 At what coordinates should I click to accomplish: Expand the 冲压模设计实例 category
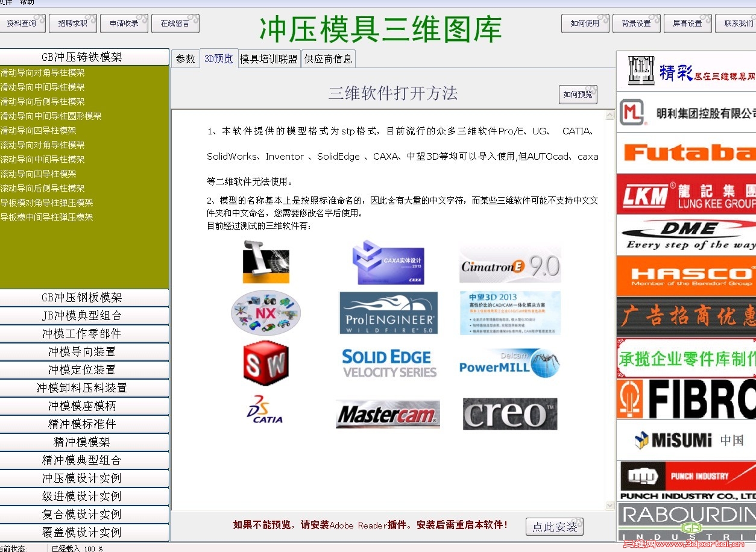(x=83, y=478)
